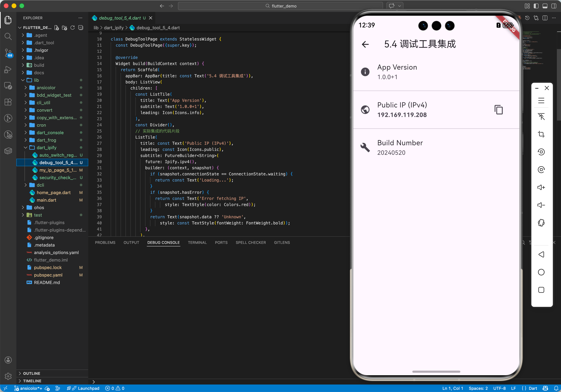
Task: Expand the OUTLINE section
Action: click(32, 373)
